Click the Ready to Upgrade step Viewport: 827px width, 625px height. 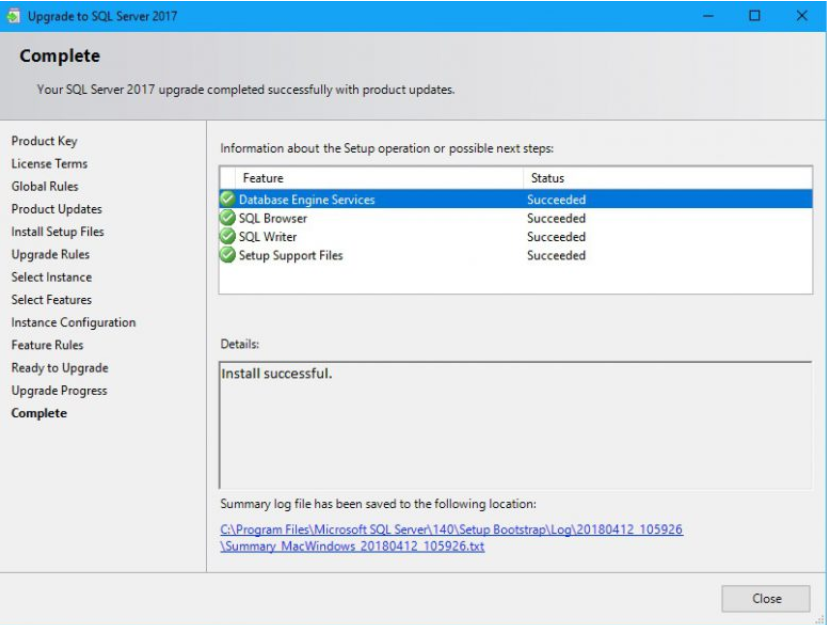(60, 368)
